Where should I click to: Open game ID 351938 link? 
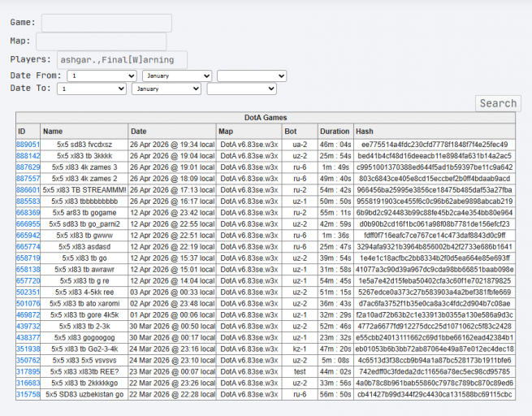point(28,349)
